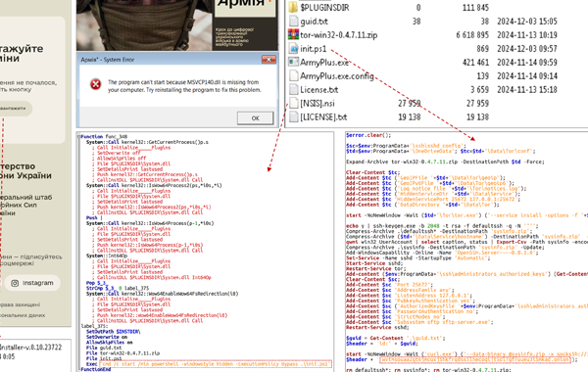Click the $guid = Get-Content script line
This screenshot has height=372, width=588.
coord(395,338)
